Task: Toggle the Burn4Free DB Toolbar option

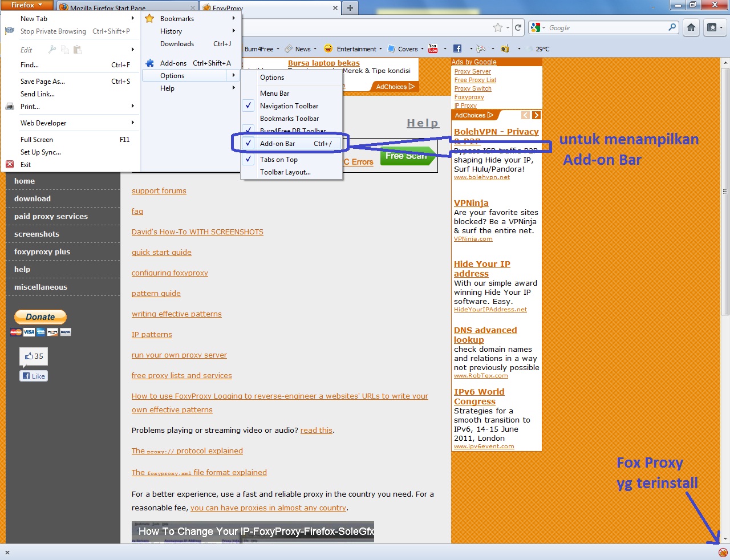Action: [291, 131]
